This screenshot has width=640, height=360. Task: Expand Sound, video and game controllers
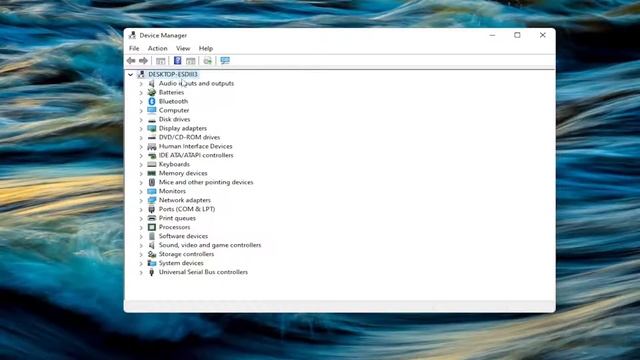141,245
